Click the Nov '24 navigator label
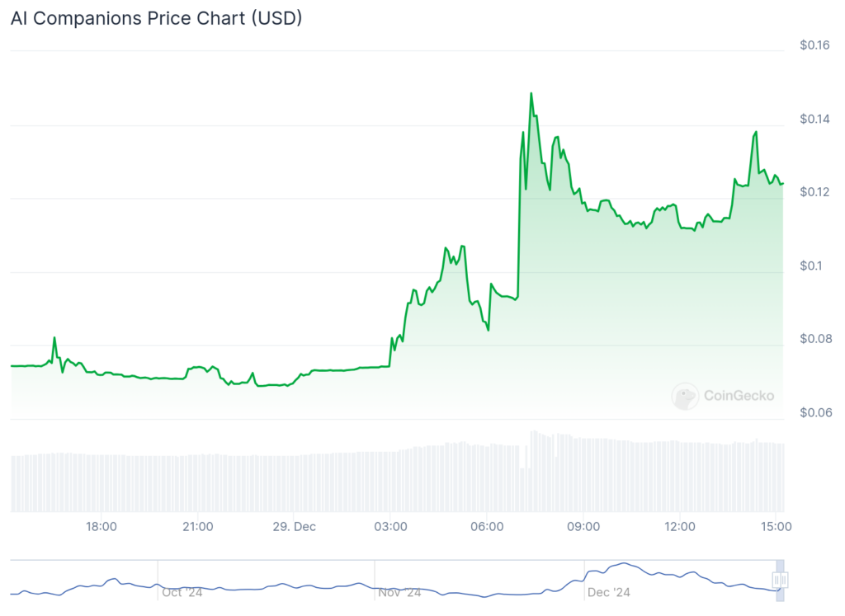Image resolution: width=845 pixels, height=616 pixels. coord(399,592)
